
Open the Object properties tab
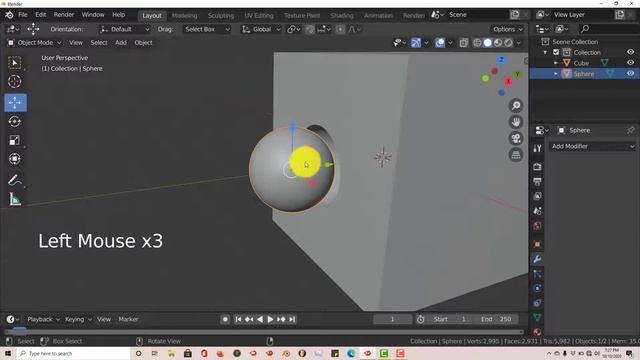pos(537,244)
